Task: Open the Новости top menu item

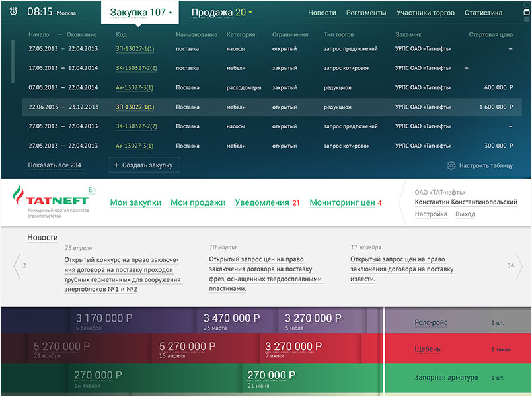Action: point(322,13)
